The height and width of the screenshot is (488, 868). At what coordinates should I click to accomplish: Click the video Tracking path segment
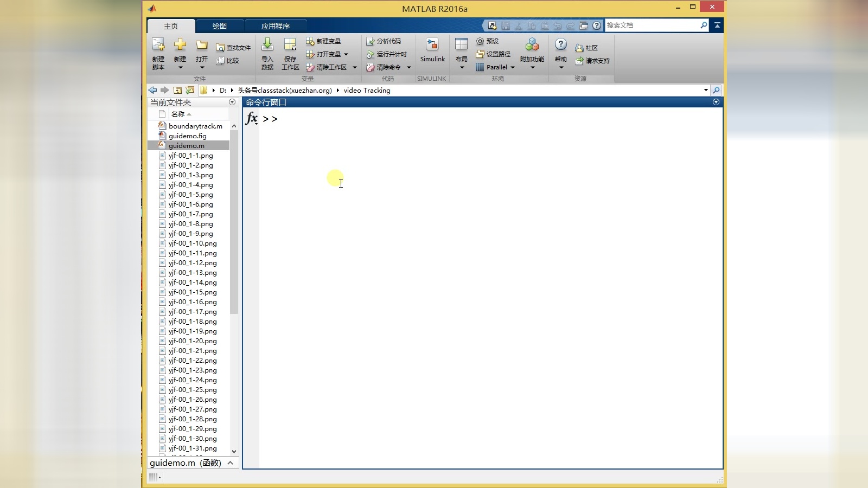pyautogui.click(x=367, y=91)
